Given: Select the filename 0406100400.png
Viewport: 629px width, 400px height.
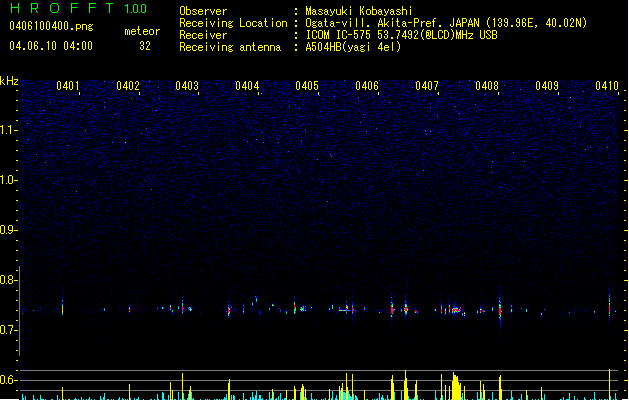Looking at the screenshot, I should 51,26.
